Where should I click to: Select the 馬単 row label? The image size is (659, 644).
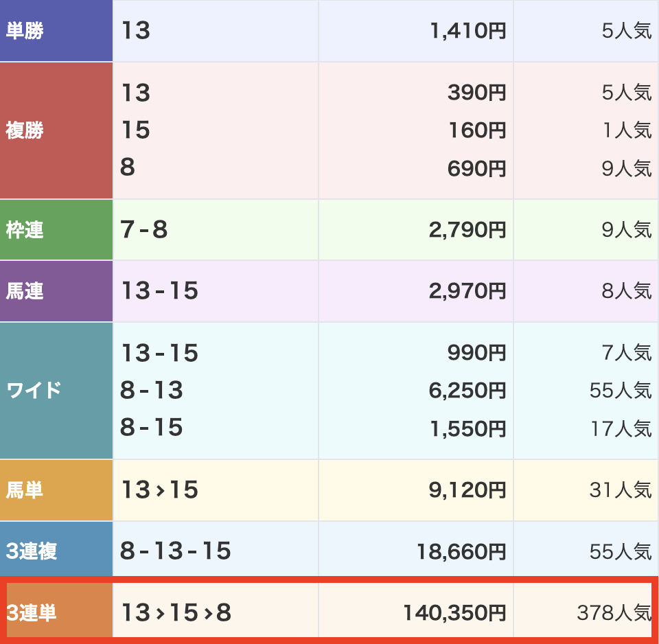25,490
